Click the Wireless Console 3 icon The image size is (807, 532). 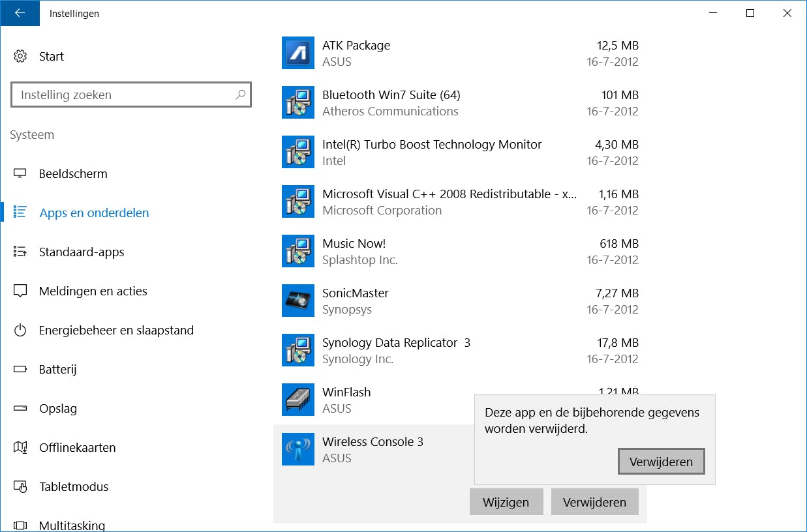(x=298, y=450)
